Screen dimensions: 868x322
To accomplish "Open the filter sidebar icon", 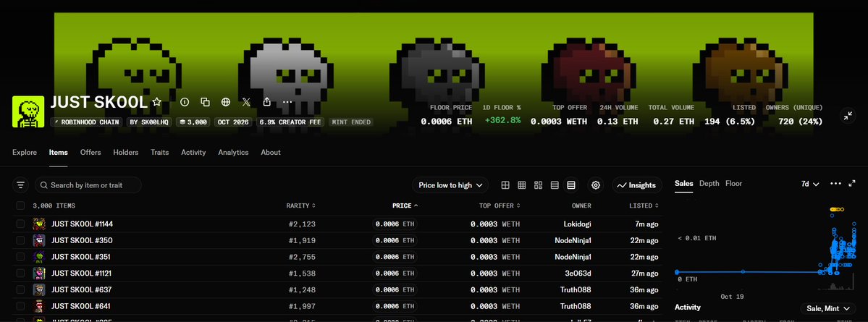I will pyautogui.click(x=20, y=185).
